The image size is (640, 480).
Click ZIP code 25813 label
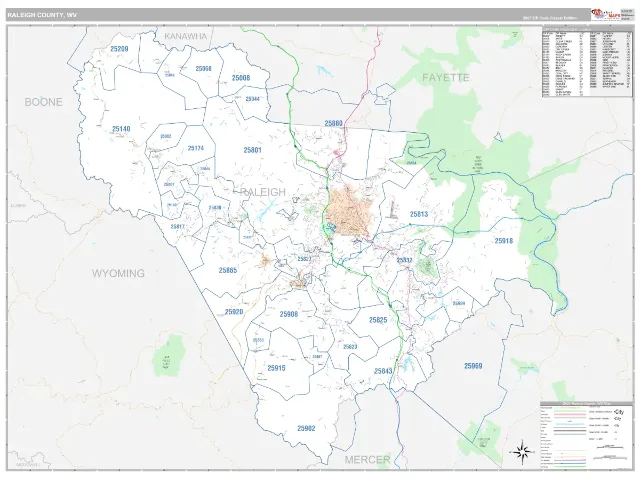click(419, 214)
